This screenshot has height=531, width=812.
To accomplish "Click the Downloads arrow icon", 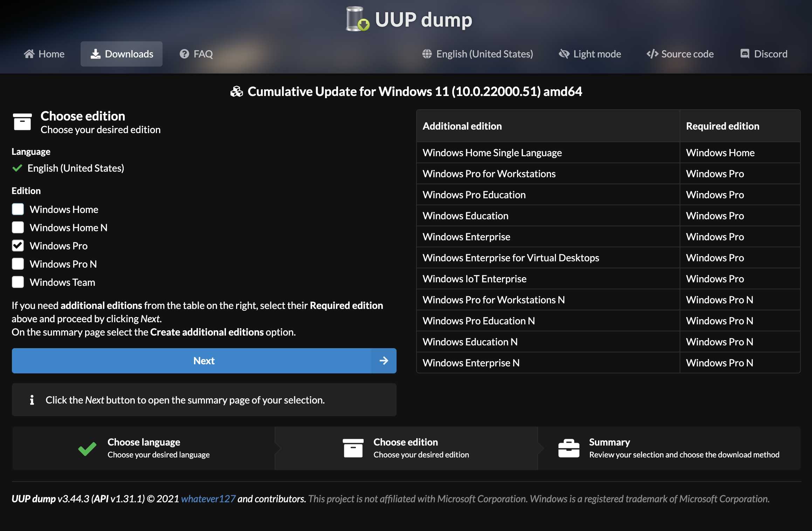I will point(95,54).
